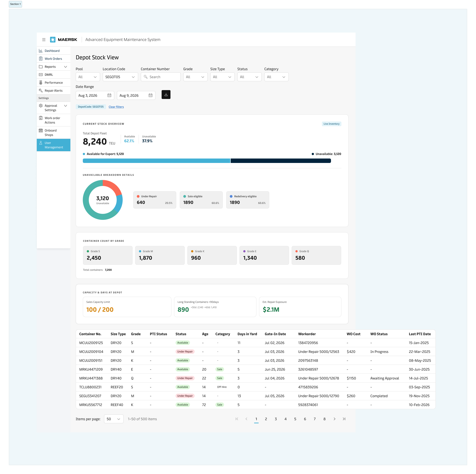The width and height of the screenshot is (476, 474).
Task: Go to page 3 of results
Action: click(276, 419)
